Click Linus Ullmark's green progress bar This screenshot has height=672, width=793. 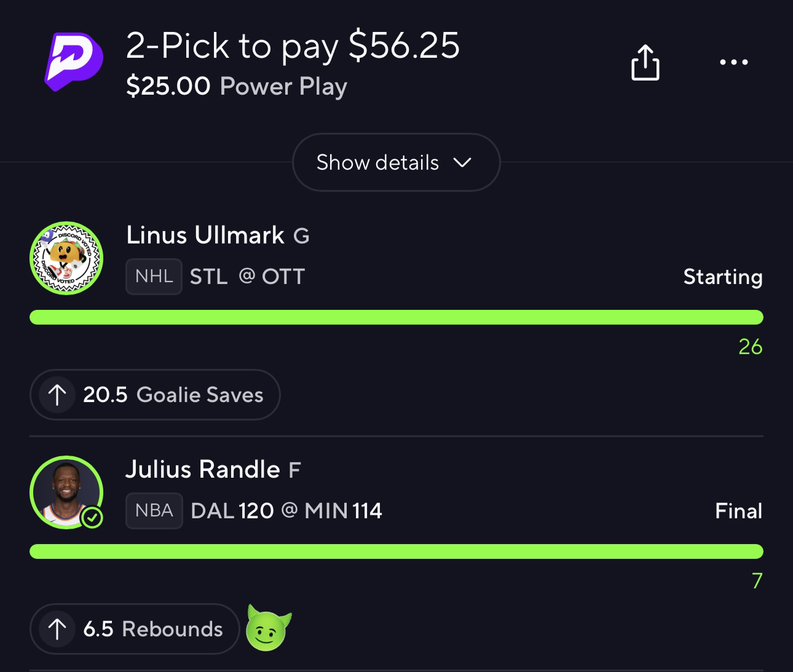(x=396, y=317)
